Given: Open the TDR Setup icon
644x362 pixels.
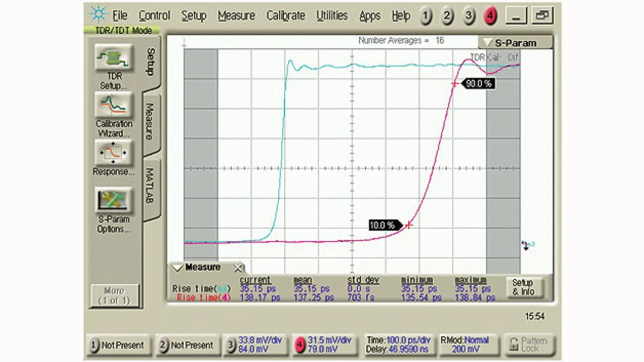Looking at the screenshot, I should tap(114, 57).
